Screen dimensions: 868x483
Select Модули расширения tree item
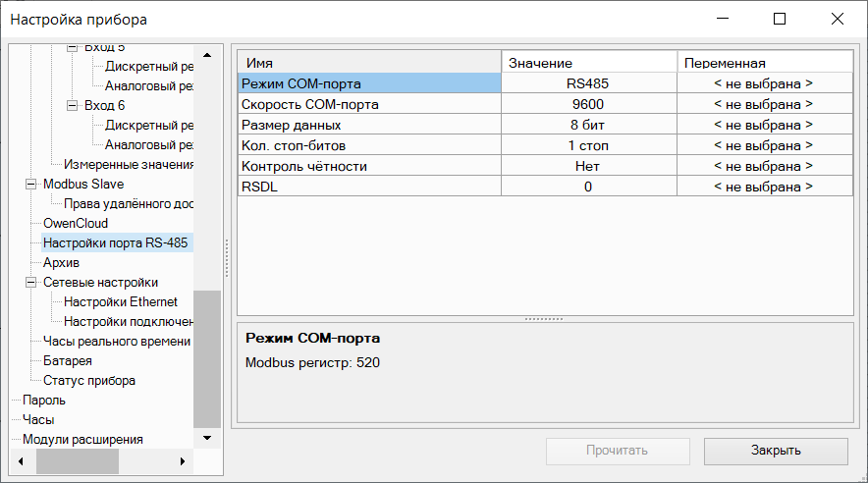point(82,439)
